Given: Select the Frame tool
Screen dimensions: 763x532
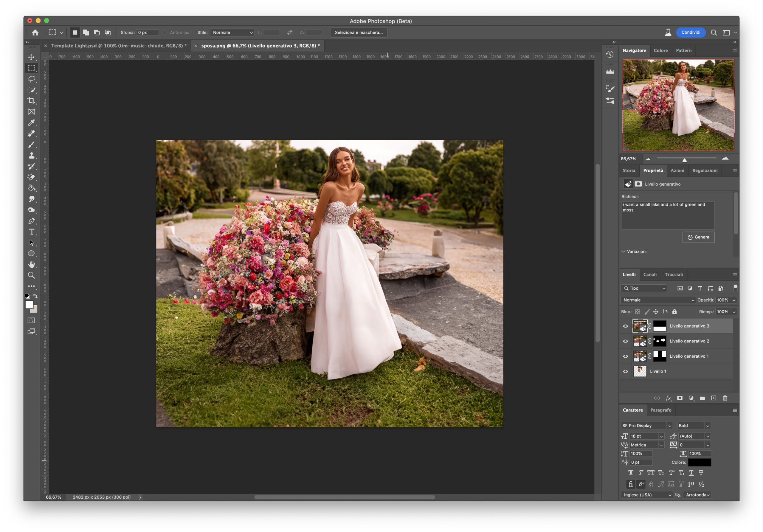Looking at the screenshot, I should pos(32,112).
